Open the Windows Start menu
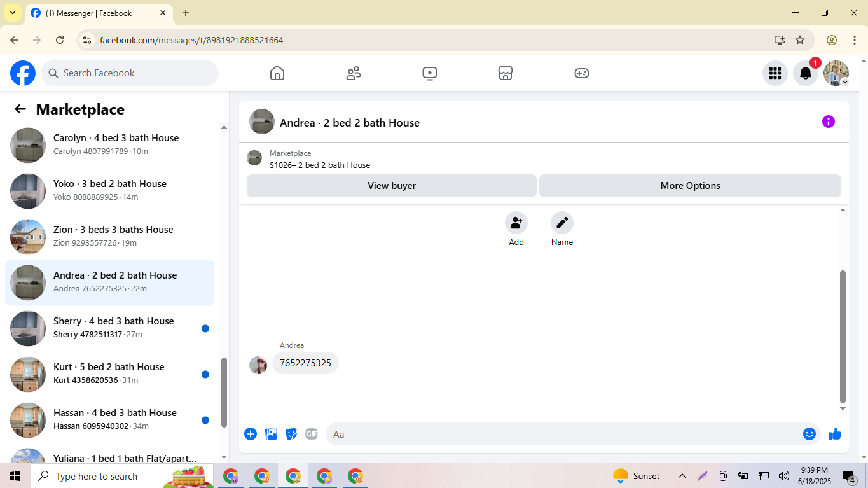This screenshot has width=868, height=488. pyautogui.click(x=15, y=476)
